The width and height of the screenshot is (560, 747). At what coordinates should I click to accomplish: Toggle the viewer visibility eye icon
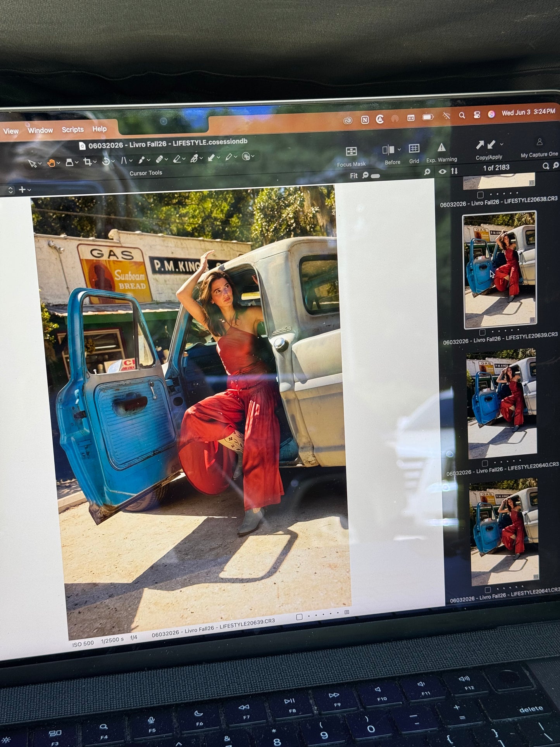tap(442, 171)
